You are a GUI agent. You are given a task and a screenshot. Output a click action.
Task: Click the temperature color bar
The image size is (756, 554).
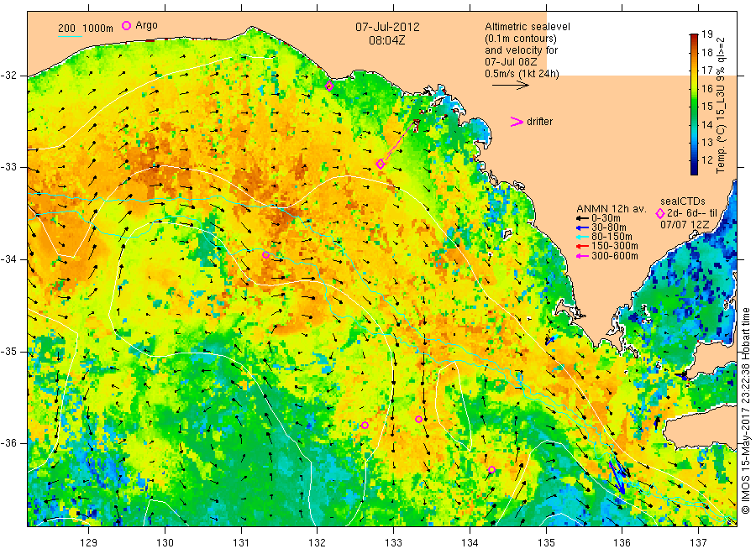tap(694, 104)
